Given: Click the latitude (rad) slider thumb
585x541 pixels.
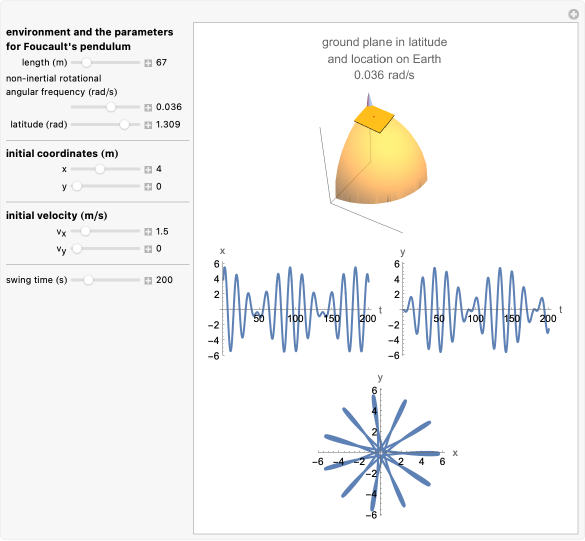Looking at the screenshot, I should point(124,125).
